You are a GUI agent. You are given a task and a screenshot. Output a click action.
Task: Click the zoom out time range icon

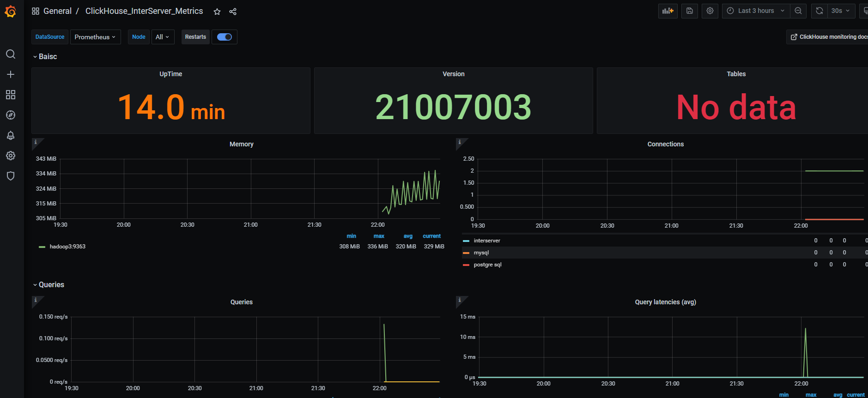point(798,11)
